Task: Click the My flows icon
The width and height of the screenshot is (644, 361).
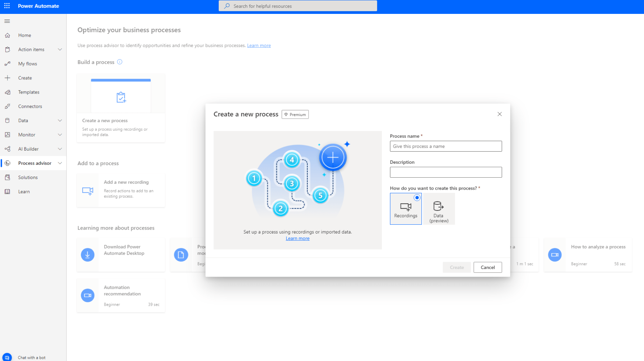Action: 7,64
